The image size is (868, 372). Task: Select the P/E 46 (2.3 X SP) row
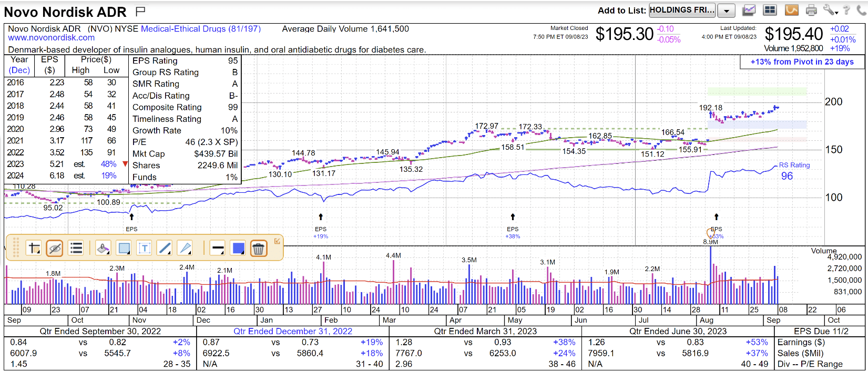185,142
